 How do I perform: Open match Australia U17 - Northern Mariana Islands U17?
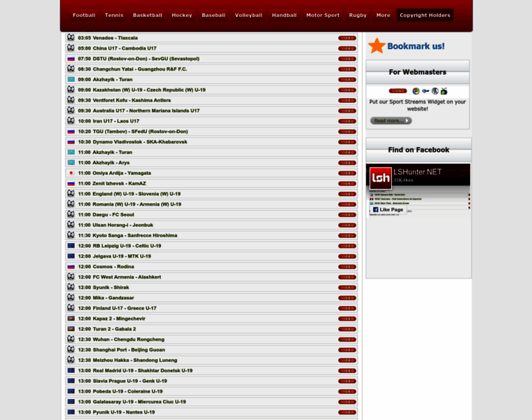[146, 111]
